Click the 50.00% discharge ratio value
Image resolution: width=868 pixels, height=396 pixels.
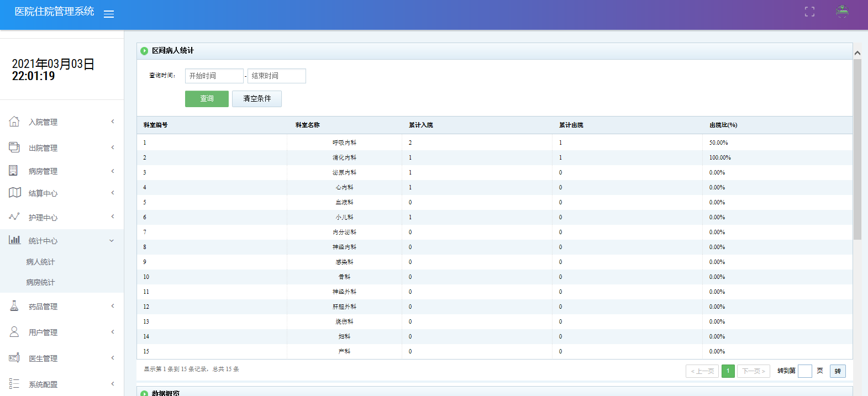719,142
